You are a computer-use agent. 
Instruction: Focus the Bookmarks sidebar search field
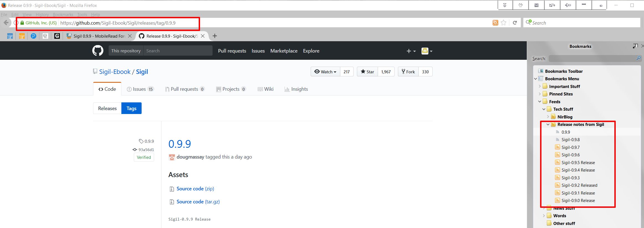click(x=595, y=58)
